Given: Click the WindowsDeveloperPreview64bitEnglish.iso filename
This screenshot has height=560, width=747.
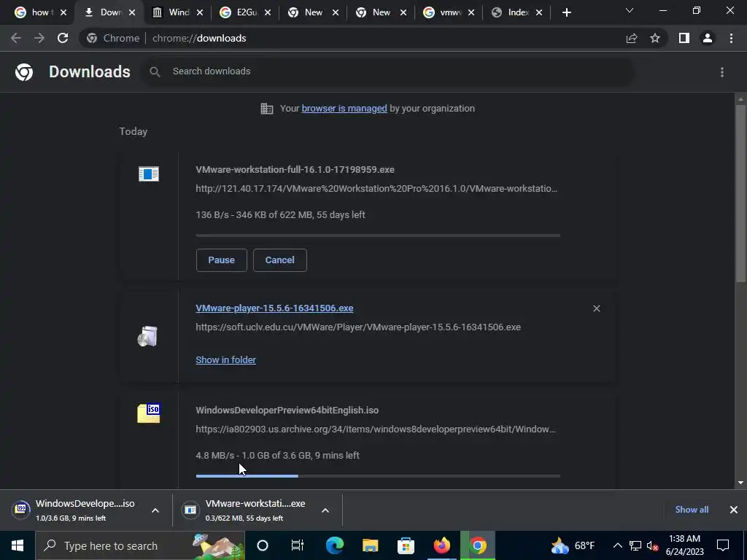Looking at the screenshot, I should click(x=287, y=410).
